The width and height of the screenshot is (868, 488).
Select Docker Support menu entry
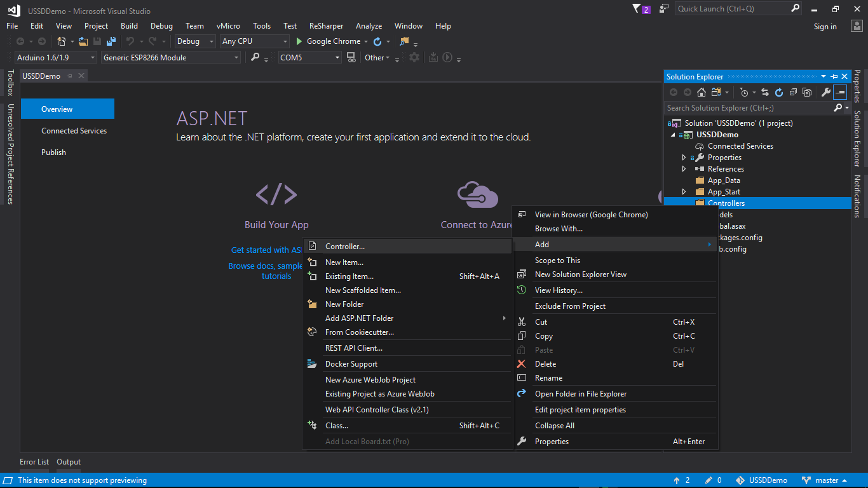point(407,364)
